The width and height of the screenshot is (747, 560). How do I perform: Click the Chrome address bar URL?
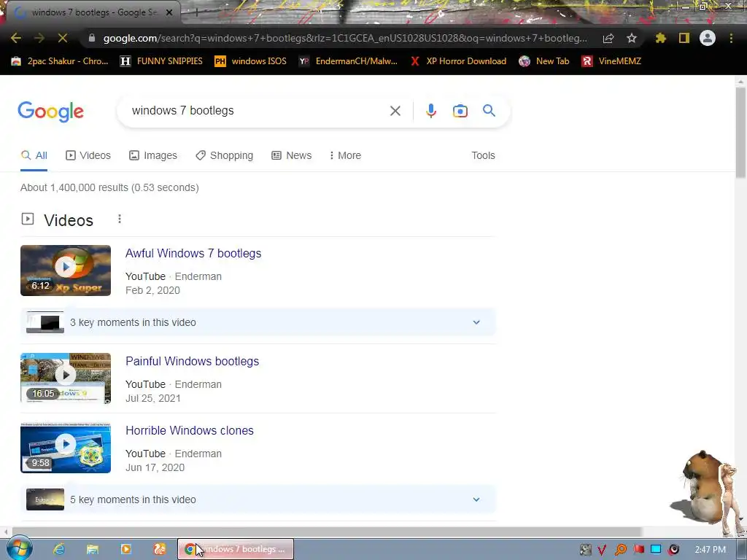pyautogui.click(x=345, y=38)
